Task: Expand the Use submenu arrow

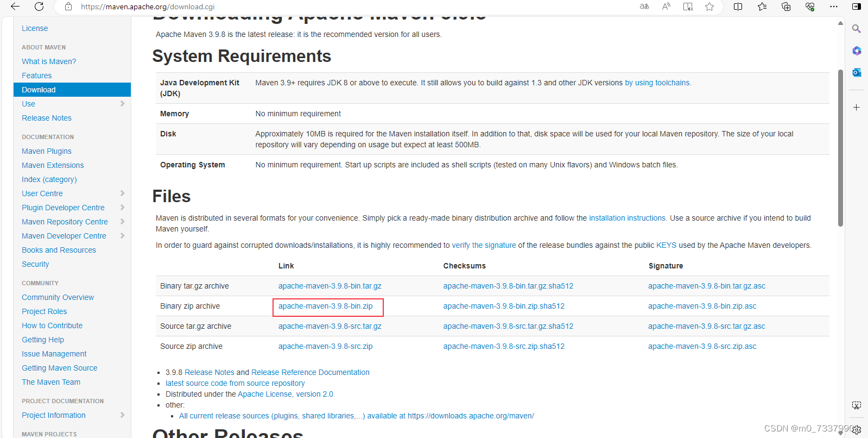Action: click(x=122, y=103)
